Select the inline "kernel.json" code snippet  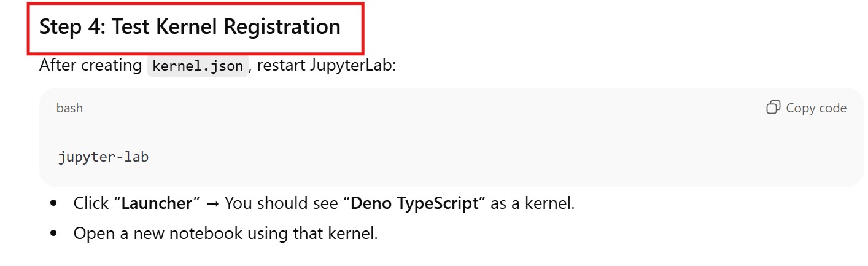click(x=198, y=66)
